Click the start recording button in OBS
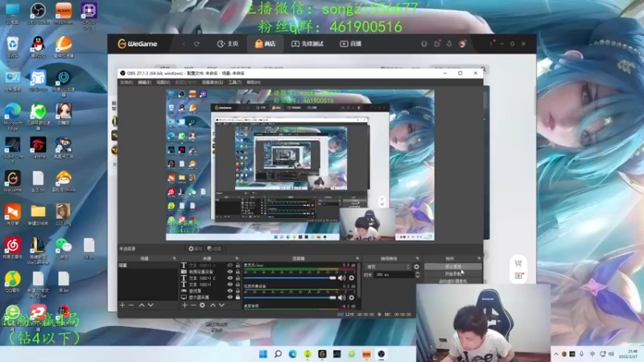The image size is (644, 362). click(452, 274)
